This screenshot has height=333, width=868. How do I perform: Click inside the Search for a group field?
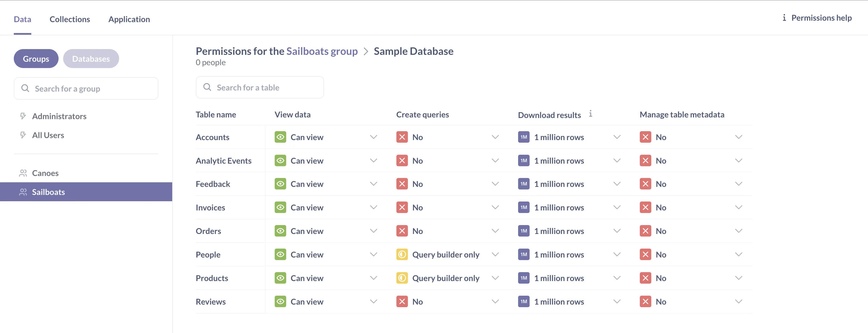point(86,88)
